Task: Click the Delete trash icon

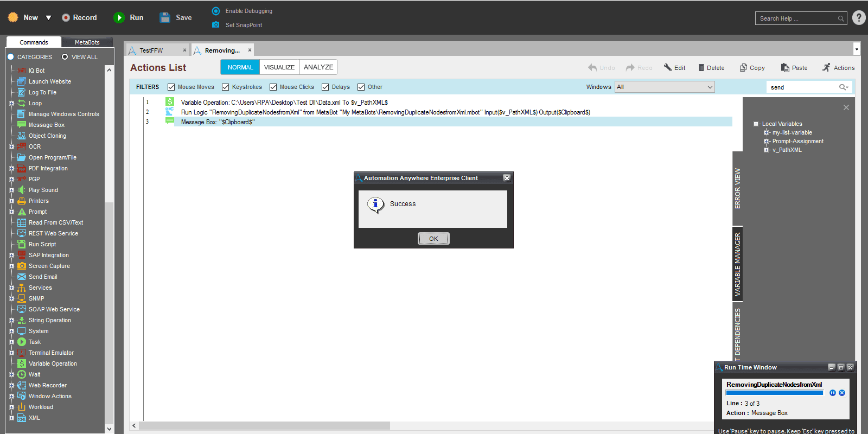Action: 701,68
